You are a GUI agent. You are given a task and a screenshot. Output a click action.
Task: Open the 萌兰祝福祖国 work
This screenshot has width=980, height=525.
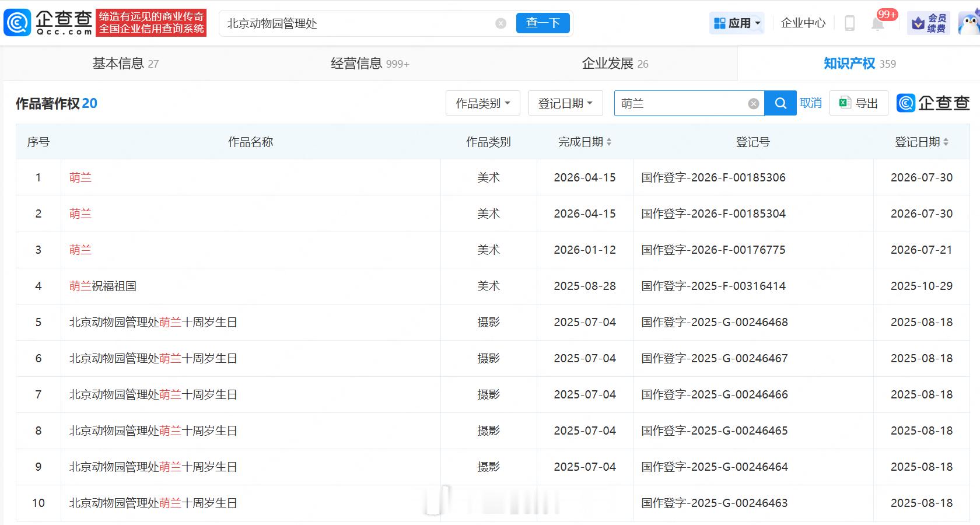coord(103,286)
